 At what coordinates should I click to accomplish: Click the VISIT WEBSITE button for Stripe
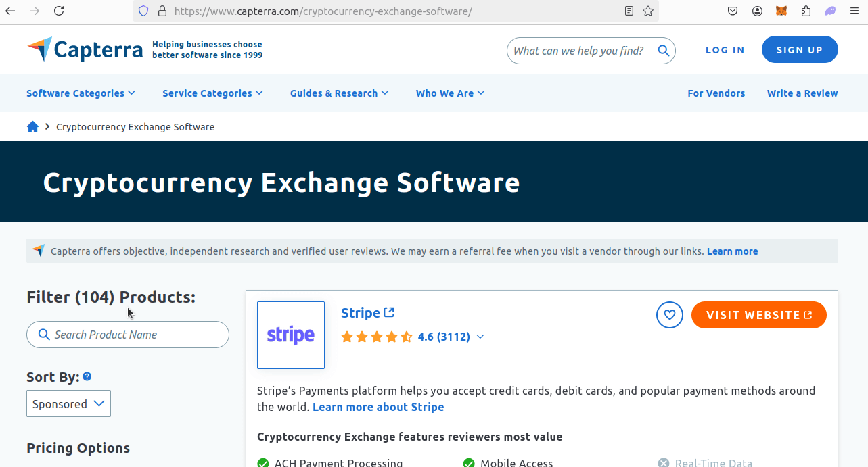(759, 315)
